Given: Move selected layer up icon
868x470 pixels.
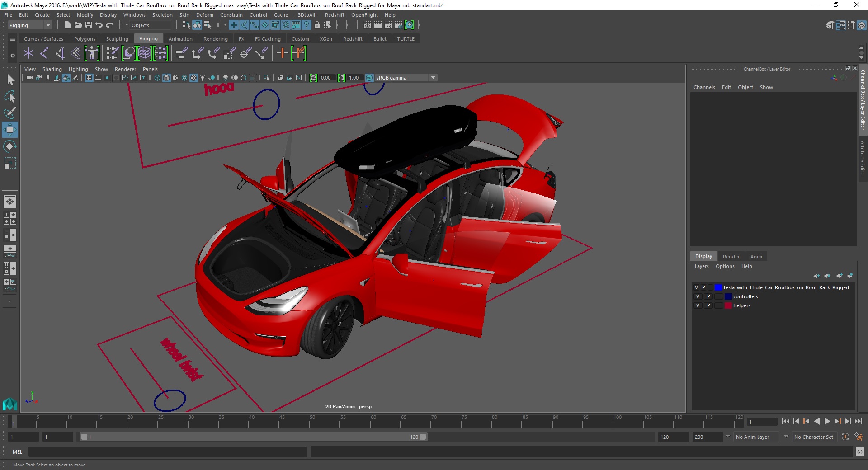Looking at the screenshot, I should [x=816, y=276].
